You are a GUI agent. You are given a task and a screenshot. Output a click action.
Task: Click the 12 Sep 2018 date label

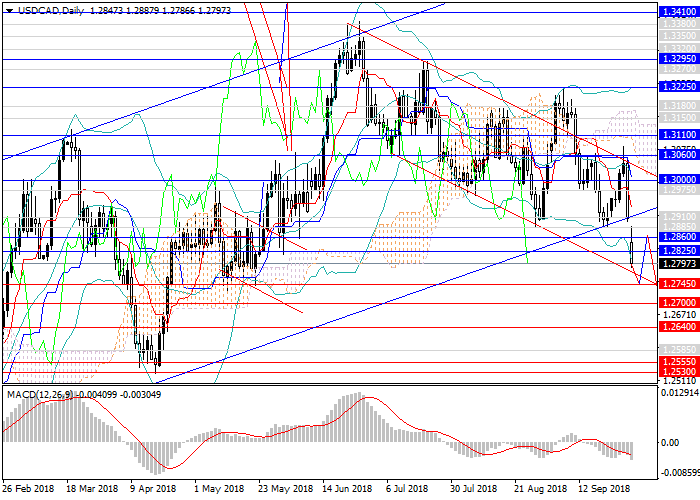coord(605,489)
